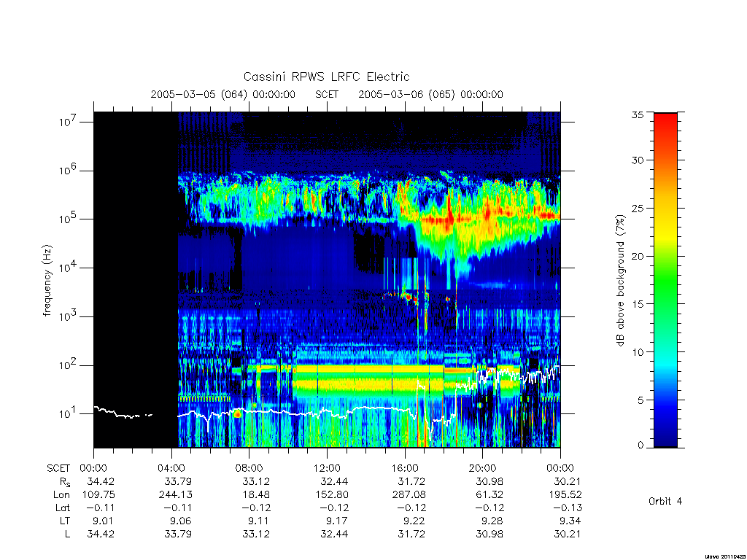Click the 'Rs' row label
747x560 pixels.
click(x=64, y=482)
